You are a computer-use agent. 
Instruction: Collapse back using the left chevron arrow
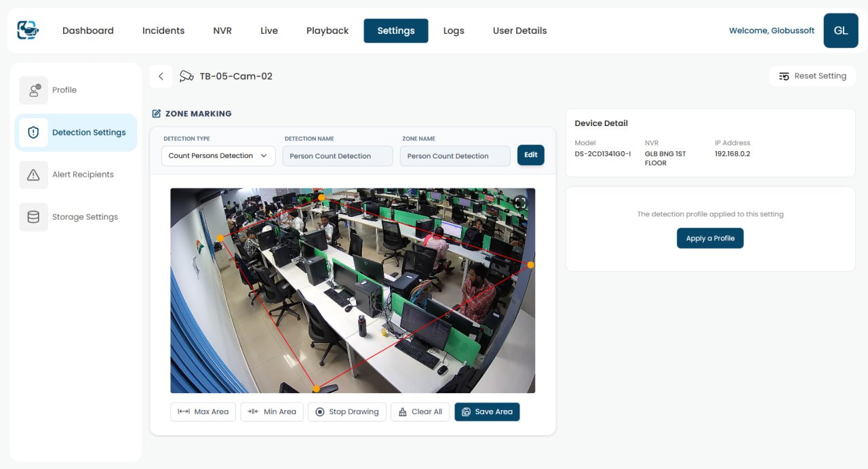[161, 76]
